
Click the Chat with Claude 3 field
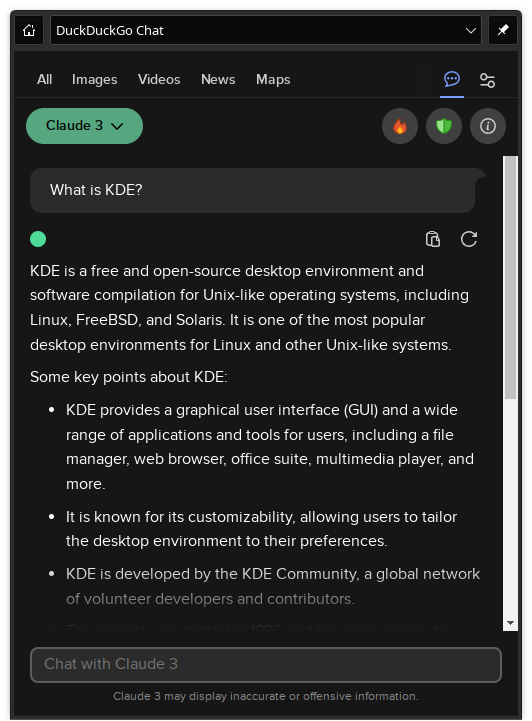pyautogui.click(x=266, y=664)
